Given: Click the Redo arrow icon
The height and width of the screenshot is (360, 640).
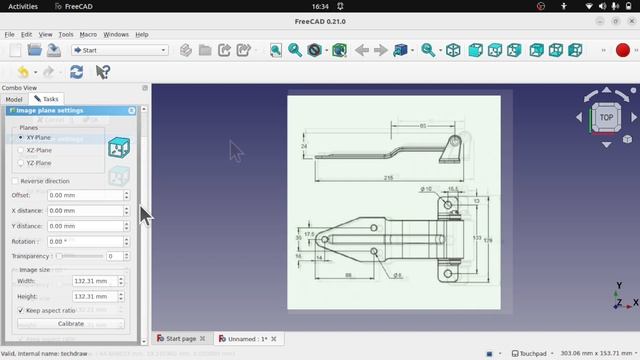Looking at the screenshot, I should coord(48,72).
